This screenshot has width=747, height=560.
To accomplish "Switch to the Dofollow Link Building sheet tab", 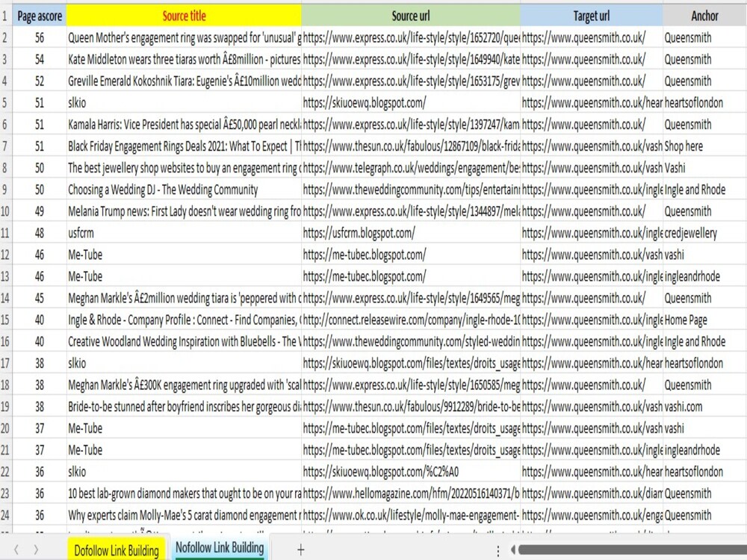I will 117,550.
